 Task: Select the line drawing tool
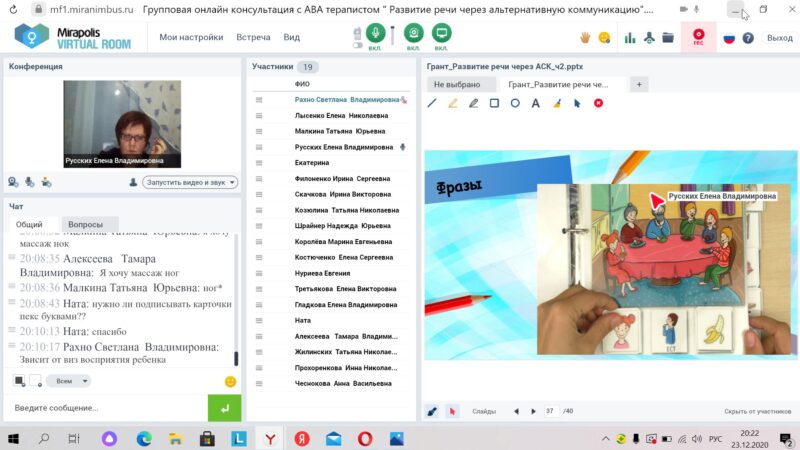tap(432, 104)
